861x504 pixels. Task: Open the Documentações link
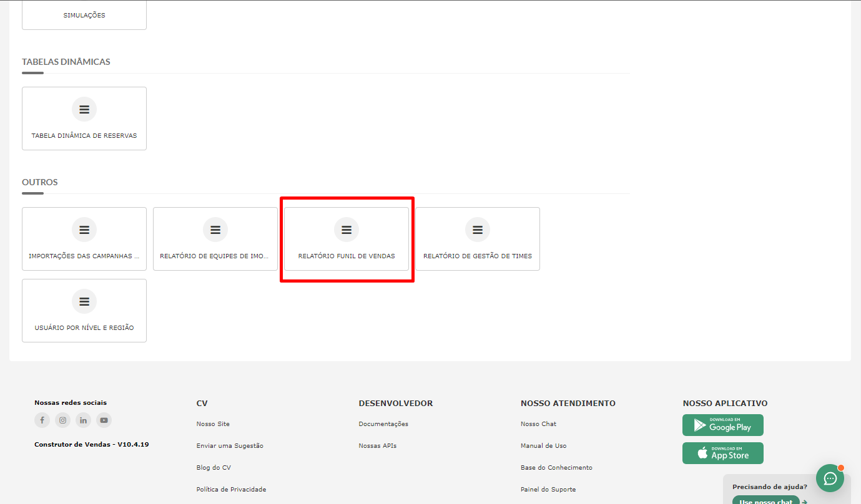(x=383, y=424)
